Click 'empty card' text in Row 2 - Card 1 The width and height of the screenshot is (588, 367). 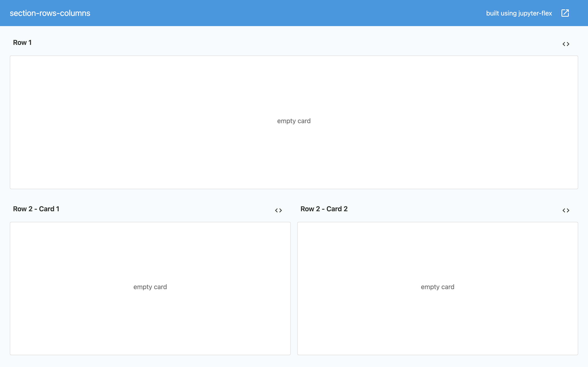(x=150, y=287)
